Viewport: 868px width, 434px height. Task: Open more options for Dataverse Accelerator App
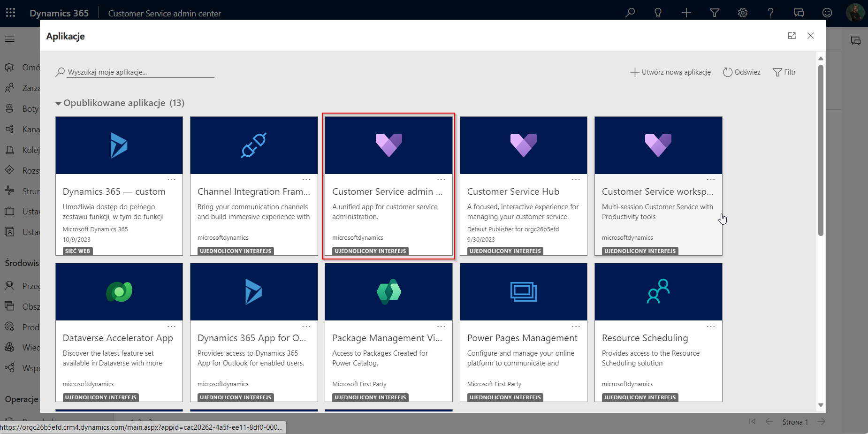point(172,326)
